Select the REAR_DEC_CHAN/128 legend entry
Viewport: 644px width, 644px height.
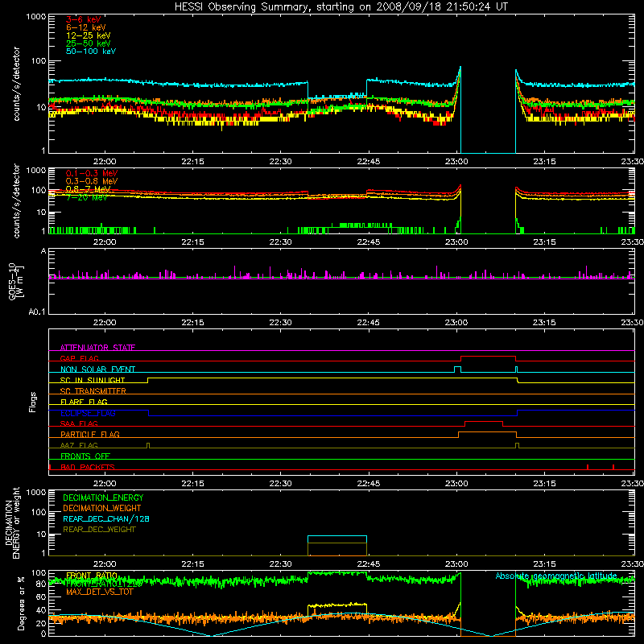106,518
